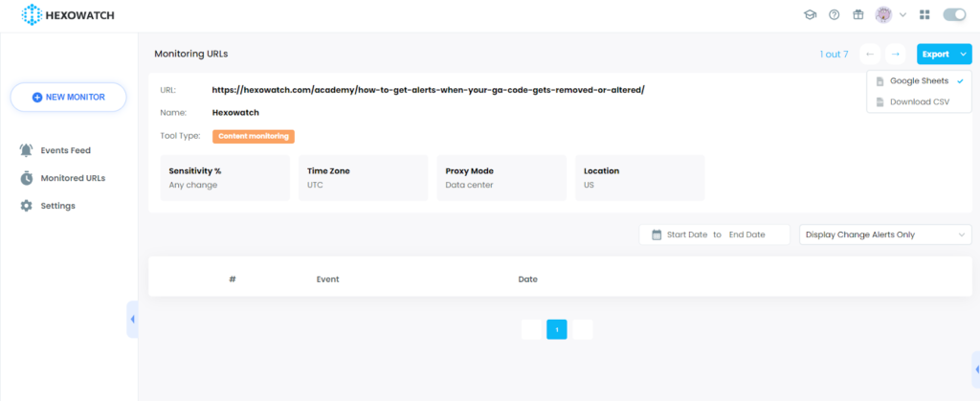The height and width of the screenshot is (401, 980).
Task: Click the Time Zone card
Action: coord(363,178)
